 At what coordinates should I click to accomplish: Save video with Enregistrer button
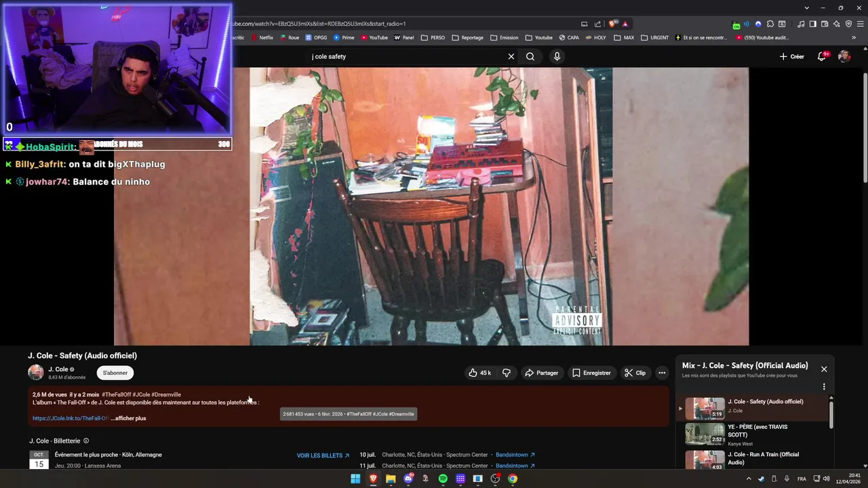pyautogui.click(x=591, y=373)
